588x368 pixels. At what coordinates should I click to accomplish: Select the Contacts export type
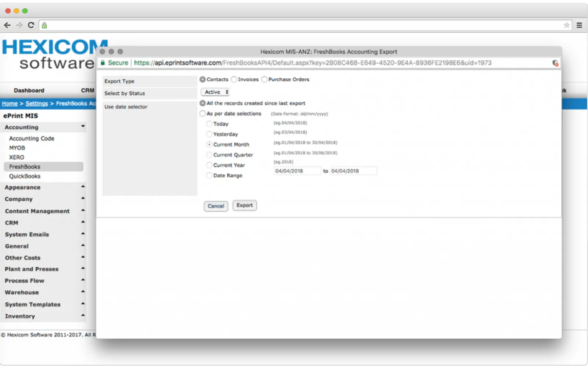[x=202, y=79]
